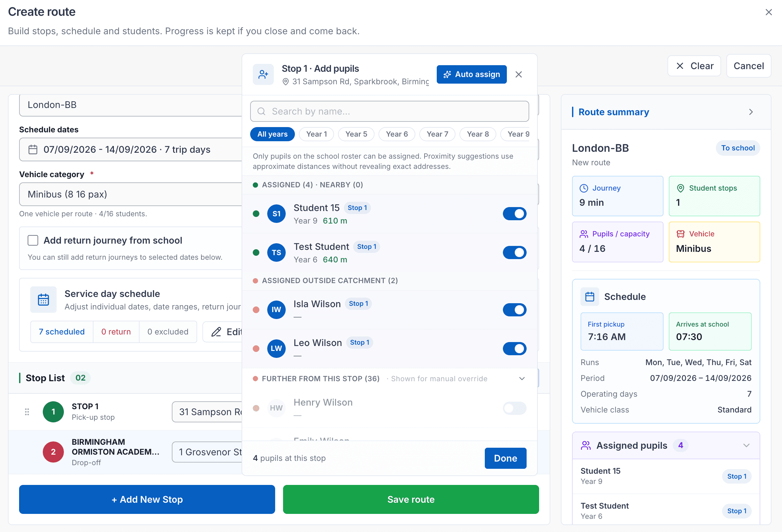Click the TS avatar for Test Student
The height and width of the screenshot is (532, 782).
(x=276, y=253)
